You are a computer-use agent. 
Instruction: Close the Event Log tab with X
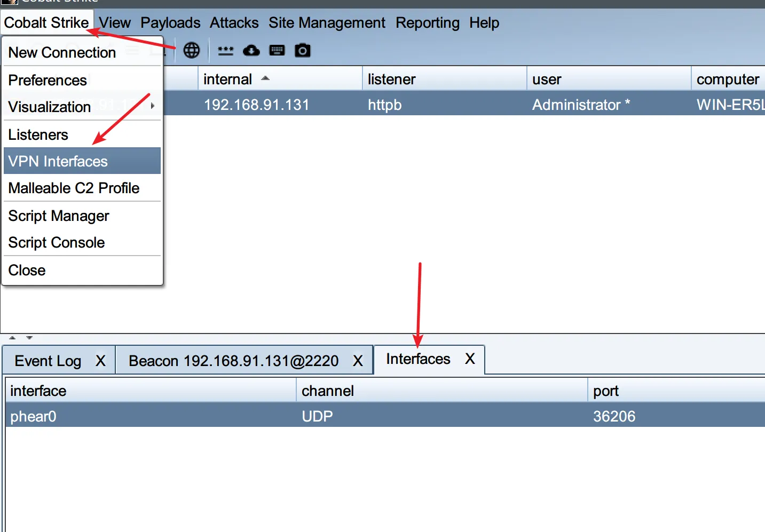100,361
